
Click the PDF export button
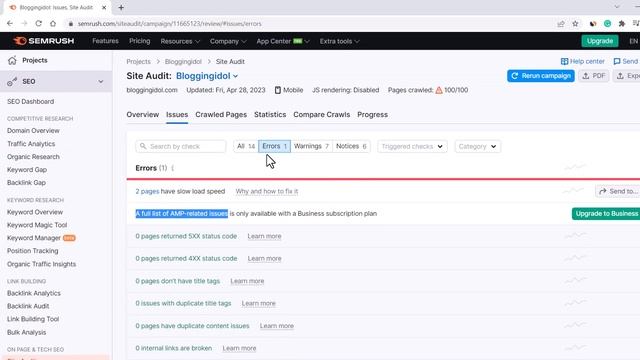tap(593, 76)
